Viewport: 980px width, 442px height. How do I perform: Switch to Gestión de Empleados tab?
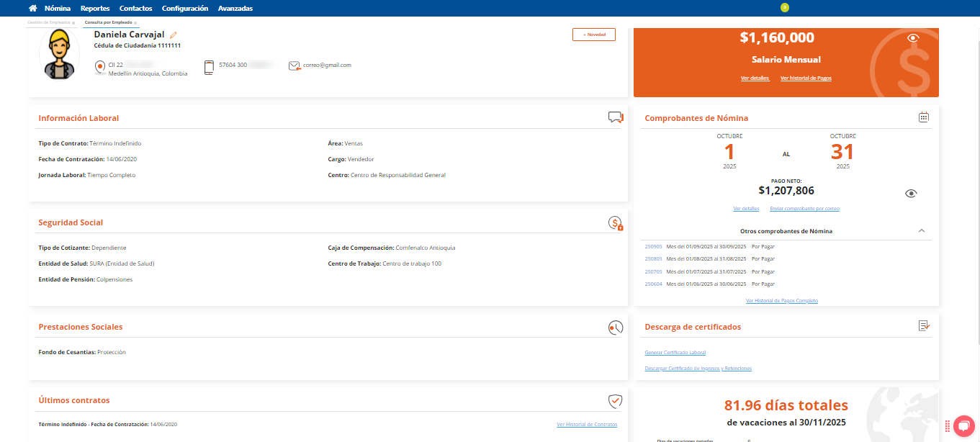[50, 23]
